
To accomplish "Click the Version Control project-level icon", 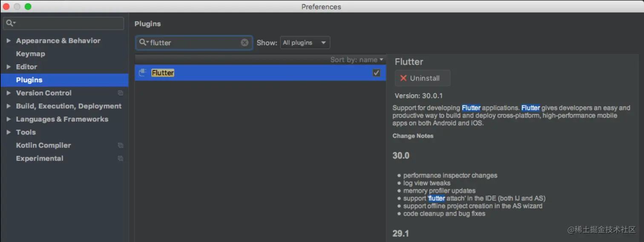I will click(x=121, y=93).
